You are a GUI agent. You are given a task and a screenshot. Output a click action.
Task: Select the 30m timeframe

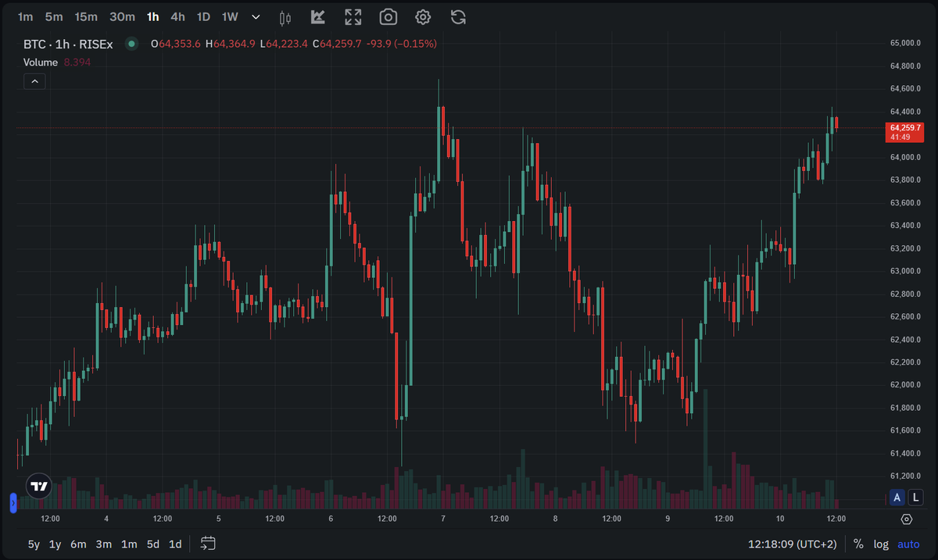coord(122,16)
